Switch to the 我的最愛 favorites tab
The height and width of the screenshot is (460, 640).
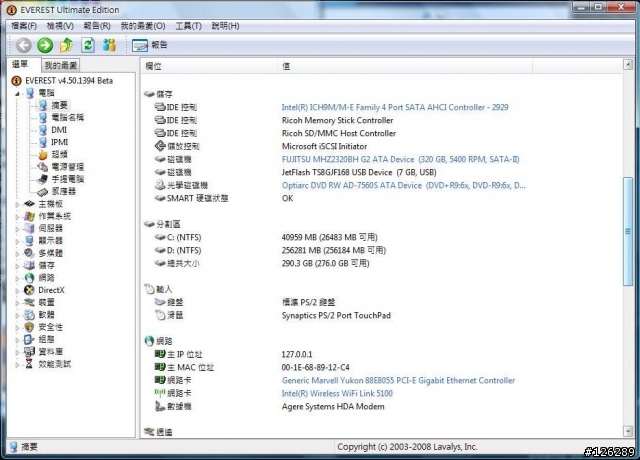(x=60, y=65)
